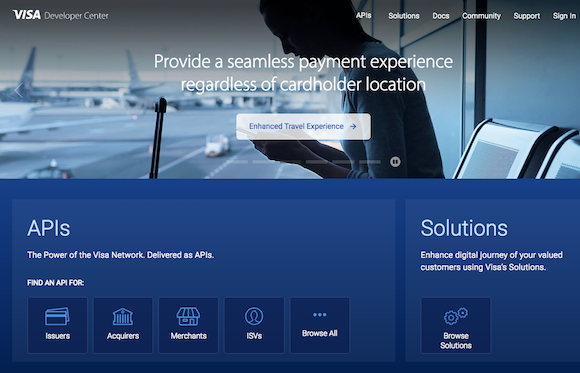
Task: Open Browse Solutions gears icon tile
Action: (x=456, y=325)
